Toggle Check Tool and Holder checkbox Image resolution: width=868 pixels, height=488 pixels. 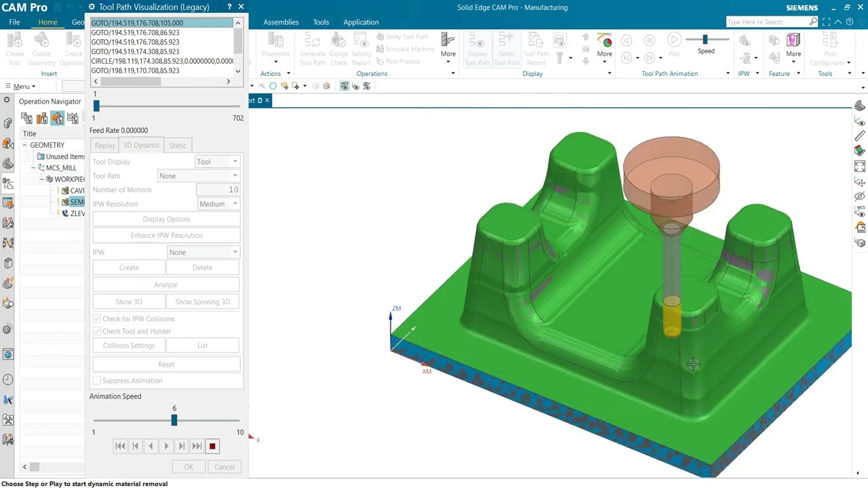[97, 331]
